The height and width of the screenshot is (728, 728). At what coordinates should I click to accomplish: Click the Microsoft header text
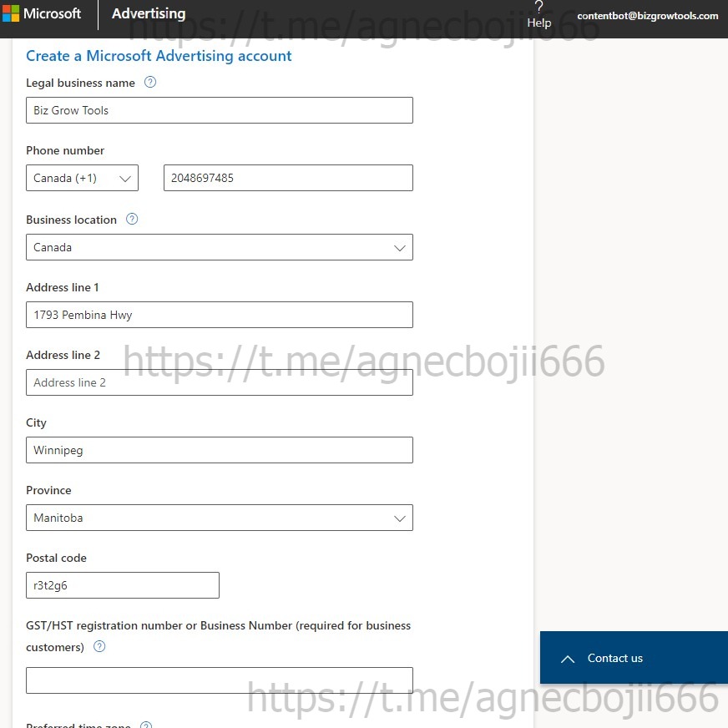coord(52,13)
